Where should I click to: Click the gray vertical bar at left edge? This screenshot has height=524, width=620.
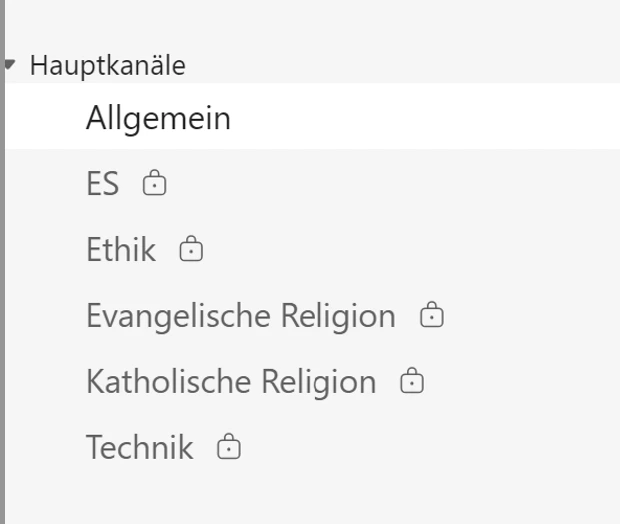3,300
